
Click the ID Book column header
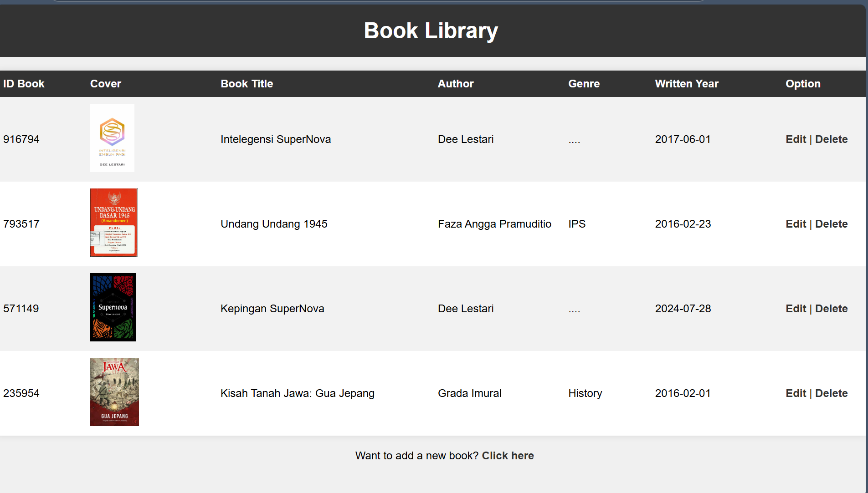click(x=24, y=84)
